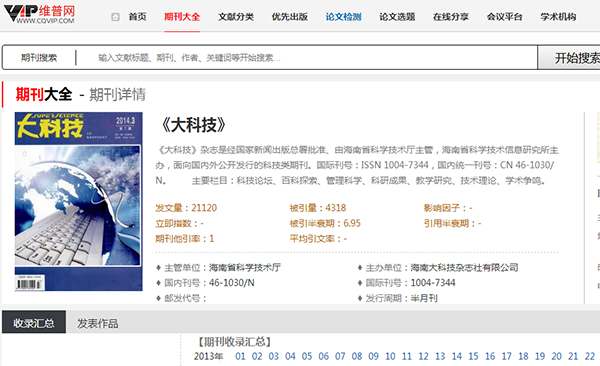Open 2013 issue 17 link
600x366 pixels.
click(507, 356)
